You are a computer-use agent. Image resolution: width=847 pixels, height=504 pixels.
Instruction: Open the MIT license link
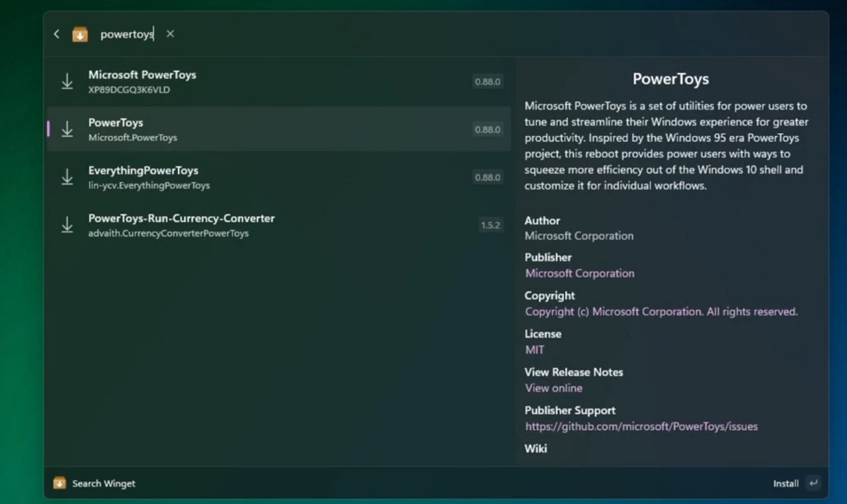534,350
